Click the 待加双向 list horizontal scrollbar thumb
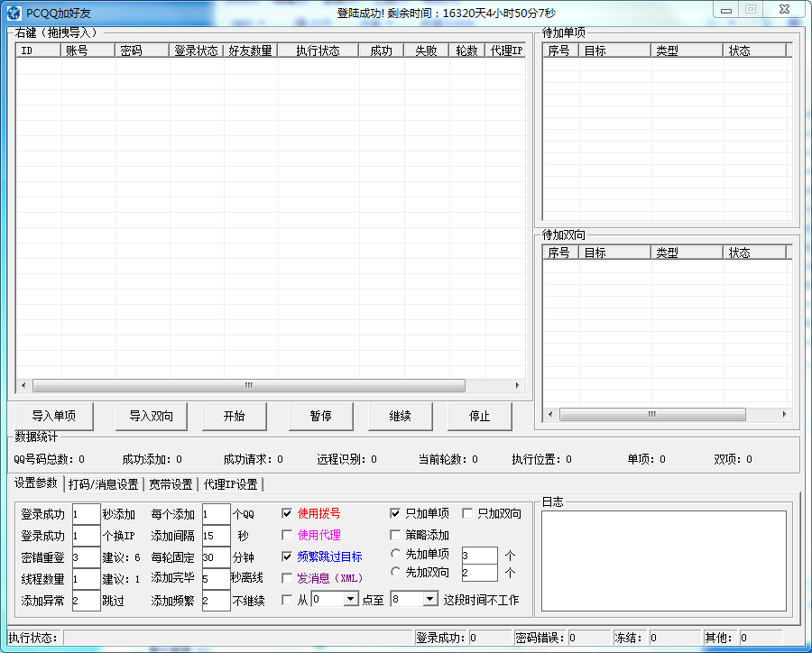Viewport: 812px width, 653px height. 652,414
